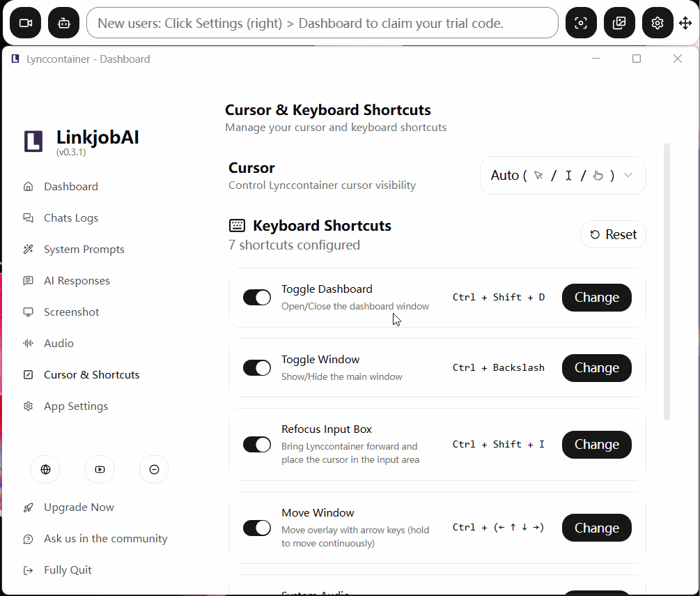Open System Prompts section
Screen dimensions: 700x596
(84, 250)
